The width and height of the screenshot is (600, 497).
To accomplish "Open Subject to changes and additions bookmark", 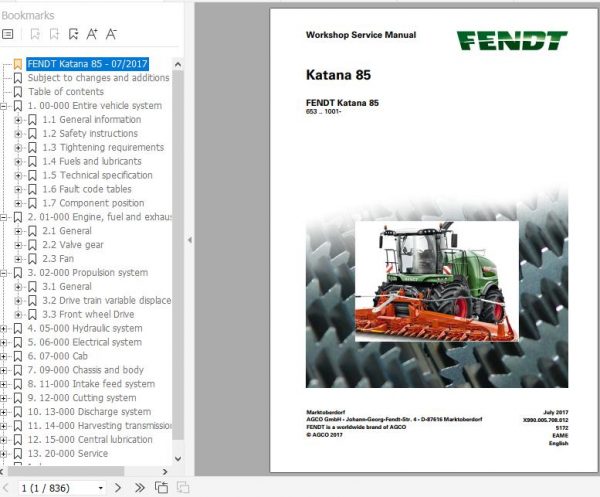I will click(98, 78).
